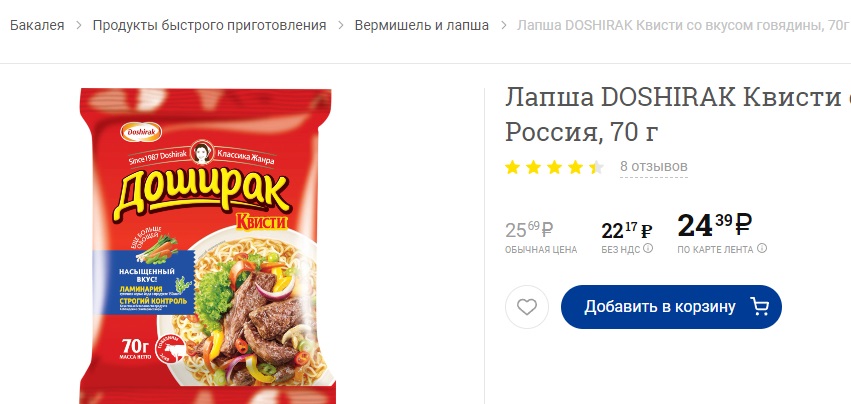Click chevron after Вермишель и лапша breadcrumb
Viewport: 851px width, 404px height.
(x=503, y=26)
